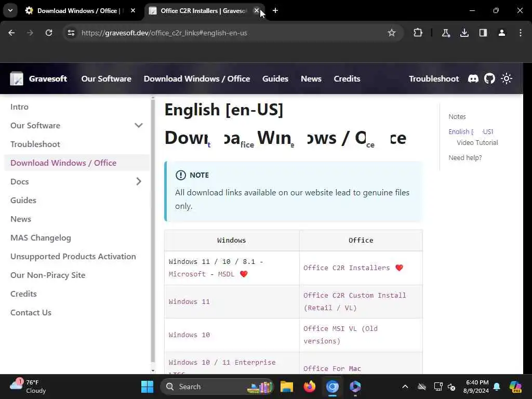
Task: Open Windows 11 download link
Action: pos(189,302)
